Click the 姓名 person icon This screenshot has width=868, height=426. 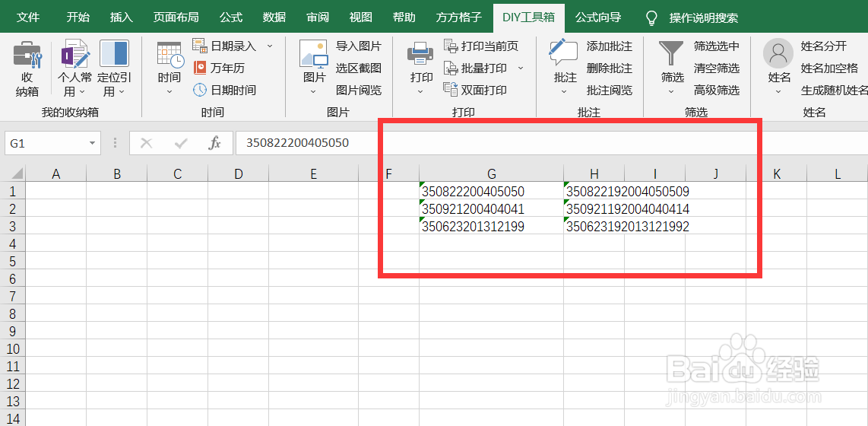(x=778, y=53)
